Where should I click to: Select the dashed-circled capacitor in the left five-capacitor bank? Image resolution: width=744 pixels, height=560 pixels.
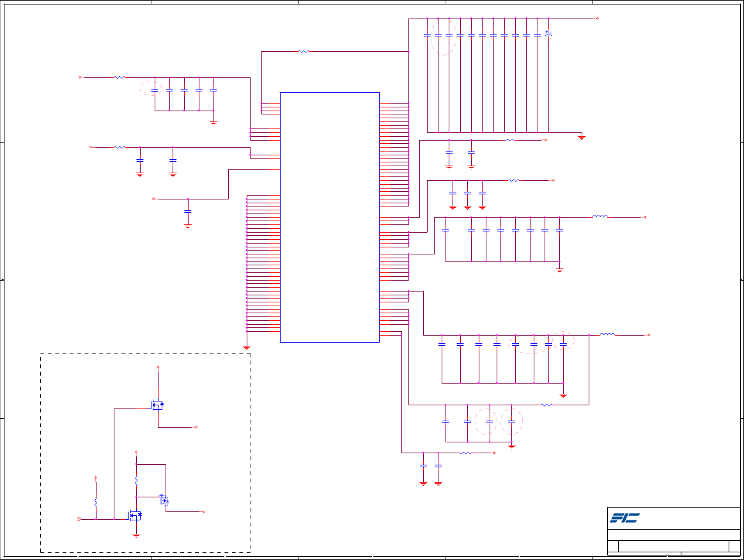155,90
